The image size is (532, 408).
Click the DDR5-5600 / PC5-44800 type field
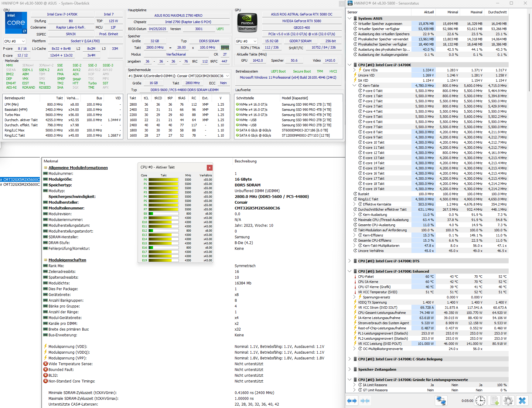point(185,90)
